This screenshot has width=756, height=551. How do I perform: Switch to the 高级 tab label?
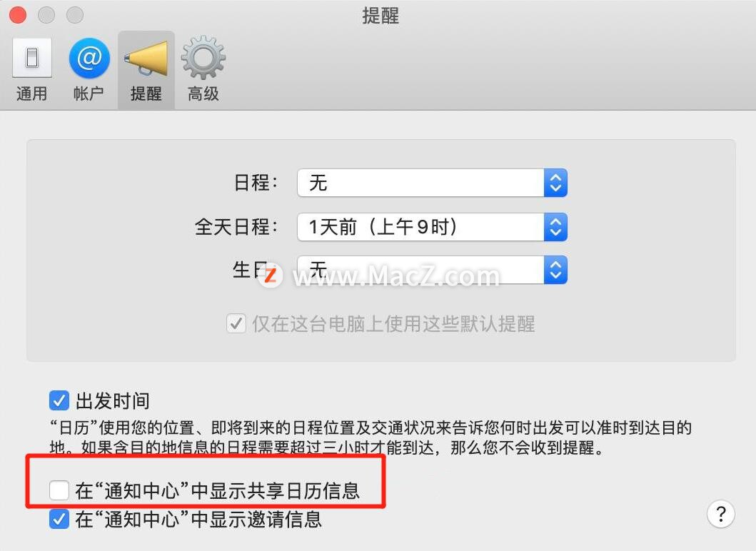tap(203, 93)
